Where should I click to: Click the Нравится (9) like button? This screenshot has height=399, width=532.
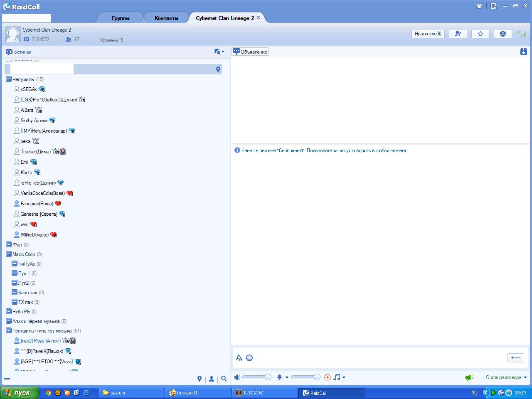(428, 34)
